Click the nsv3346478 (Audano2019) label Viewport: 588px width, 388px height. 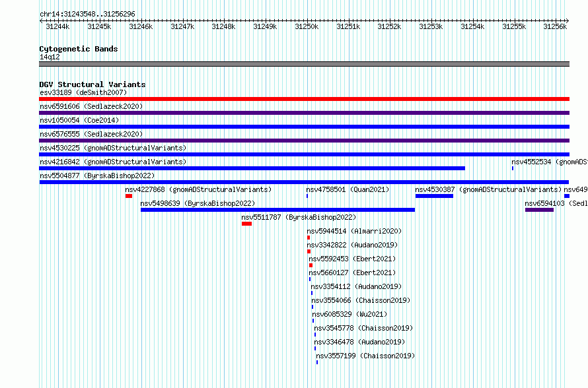tap(359, 342)
